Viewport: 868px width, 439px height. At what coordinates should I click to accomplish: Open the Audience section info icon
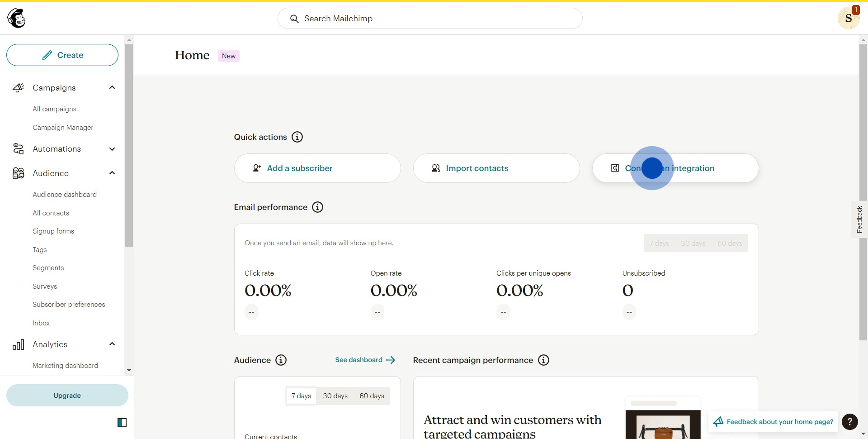(x=281, y=360)
